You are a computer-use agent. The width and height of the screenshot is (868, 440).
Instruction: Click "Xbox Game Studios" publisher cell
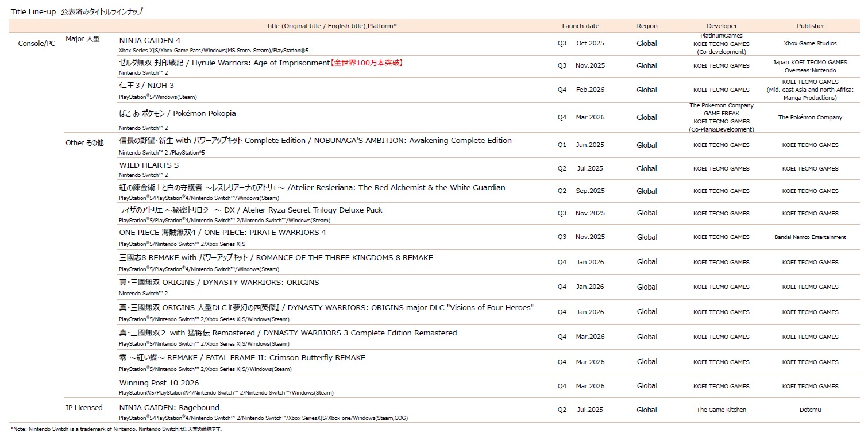coord(810,44)
